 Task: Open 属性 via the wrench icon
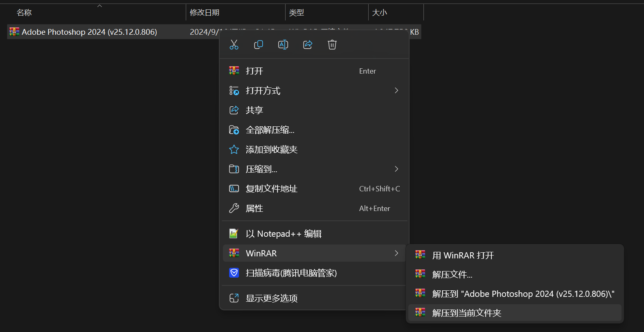234,209
